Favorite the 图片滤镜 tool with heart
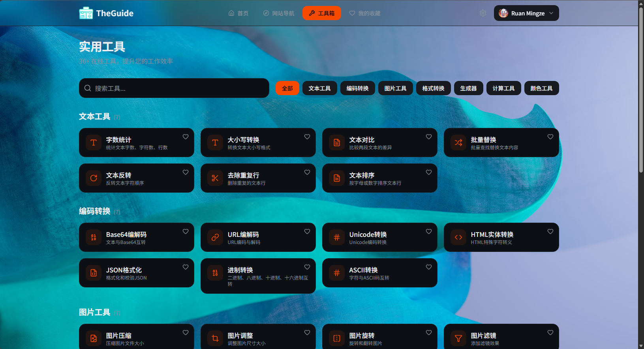 tap(550, 332)
